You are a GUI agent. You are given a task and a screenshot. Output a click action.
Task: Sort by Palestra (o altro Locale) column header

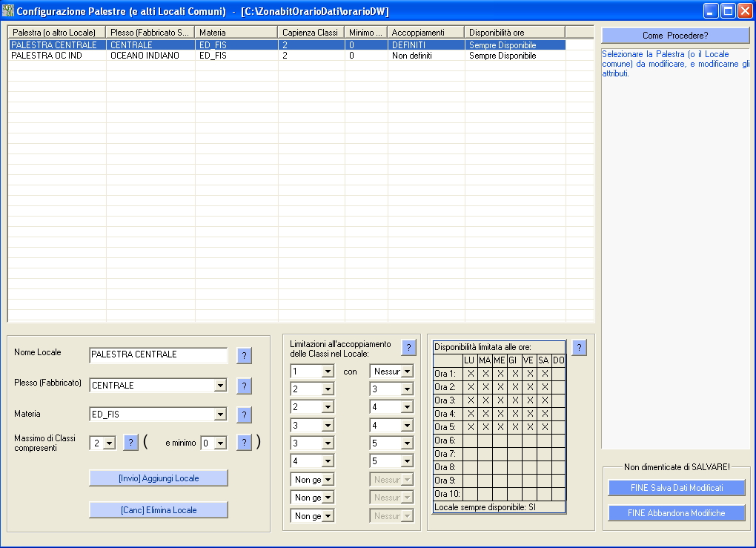[57, 33]
